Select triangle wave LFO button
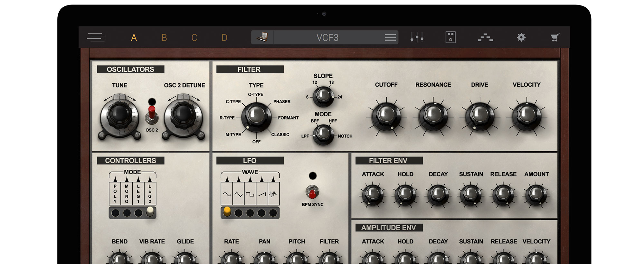This screenshot has height=264, width=644. tap(239, 213)
